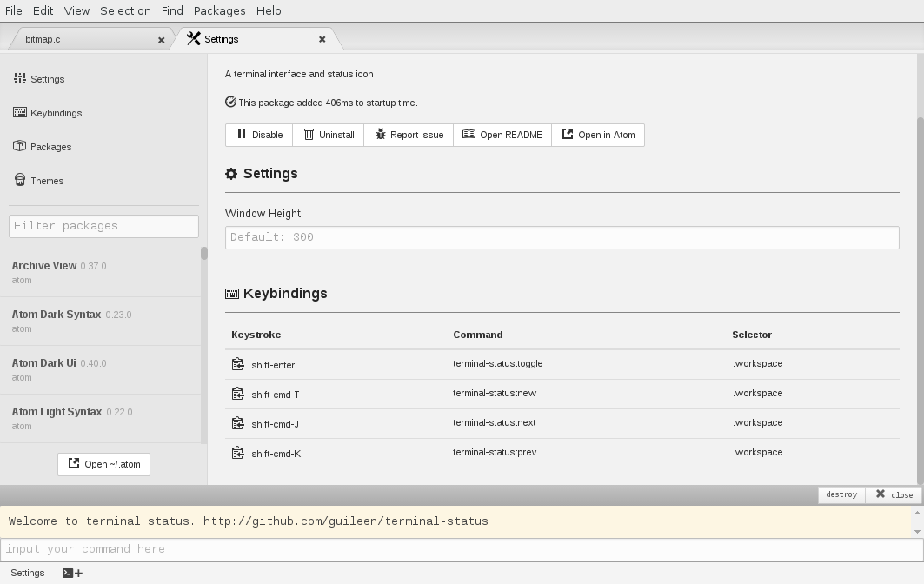Disable the terminal-status package
This screenshot has height=584, width=924.
point(260,135)
